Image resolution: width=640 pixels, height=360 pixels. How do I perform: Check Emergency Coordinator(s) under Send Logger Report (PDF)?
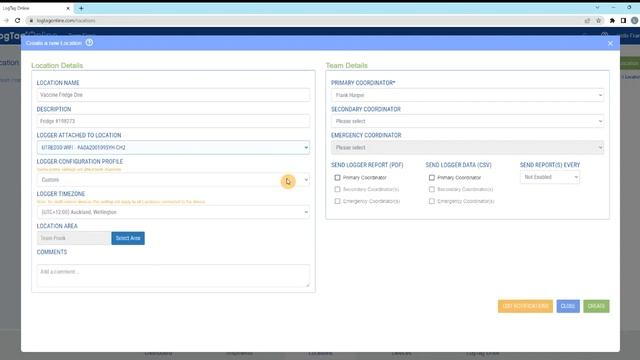[x=337, y=201]
